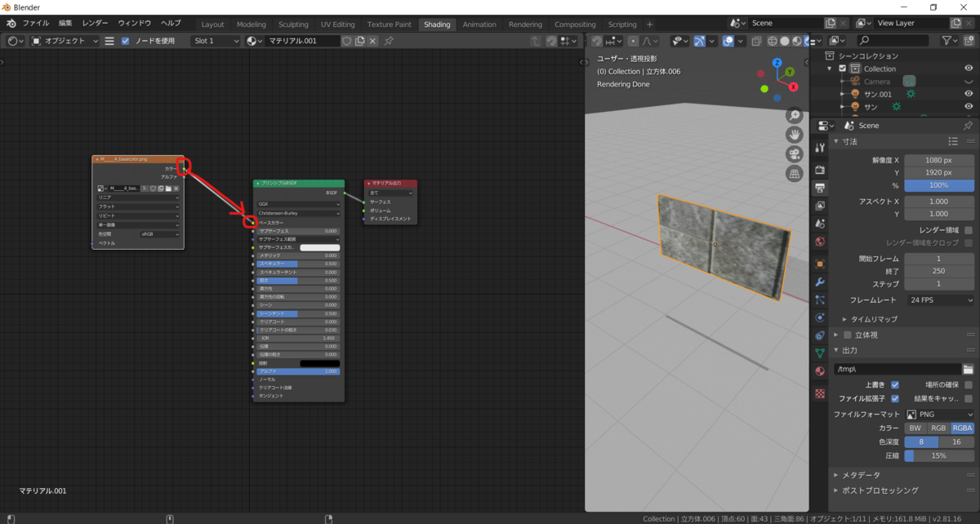Switch to the UV Editing workspace tab
980x524 pixels.
[338, 24]
